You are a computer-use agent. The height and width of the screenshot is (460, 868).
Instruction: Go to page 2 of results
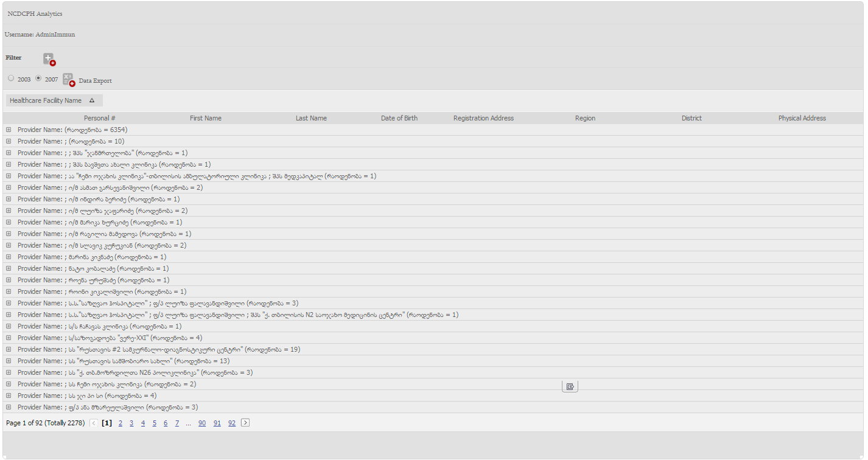tap(121, 423)
